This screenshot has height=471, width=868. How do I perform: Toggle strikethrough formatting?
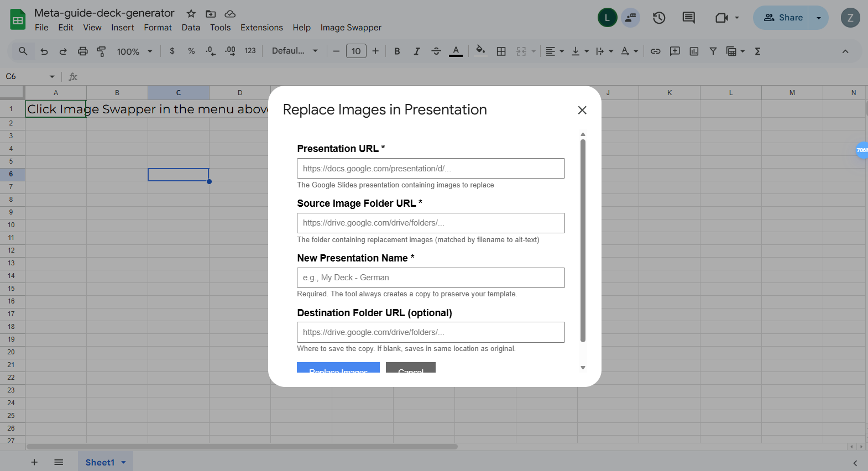click(436, 51)
